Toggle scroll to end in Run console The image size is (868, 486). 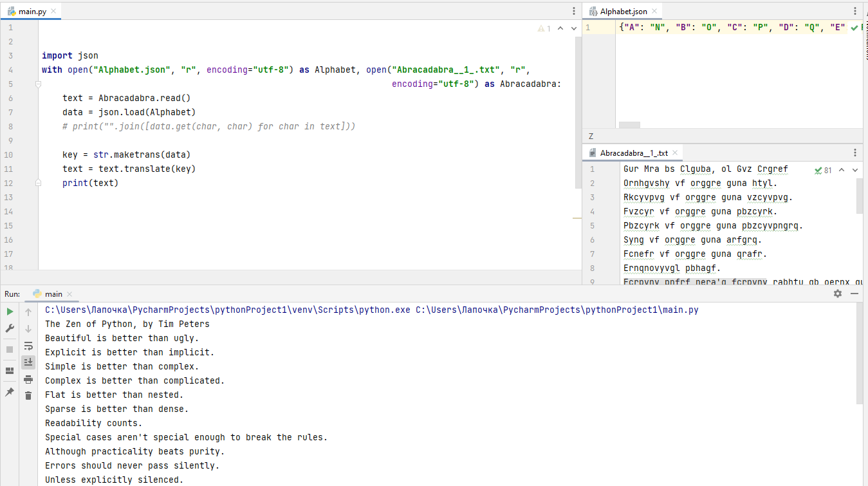(28, 362)
